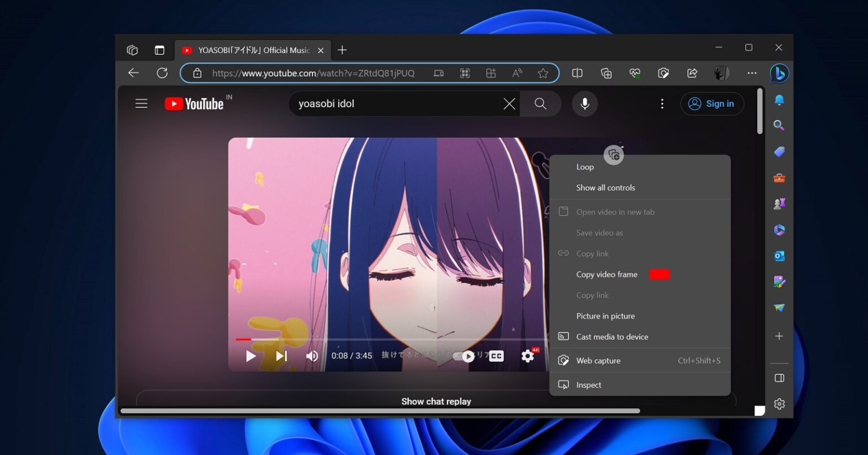Click Show chat replay button
The image size is (868, 455).
[x=436, y=401]
